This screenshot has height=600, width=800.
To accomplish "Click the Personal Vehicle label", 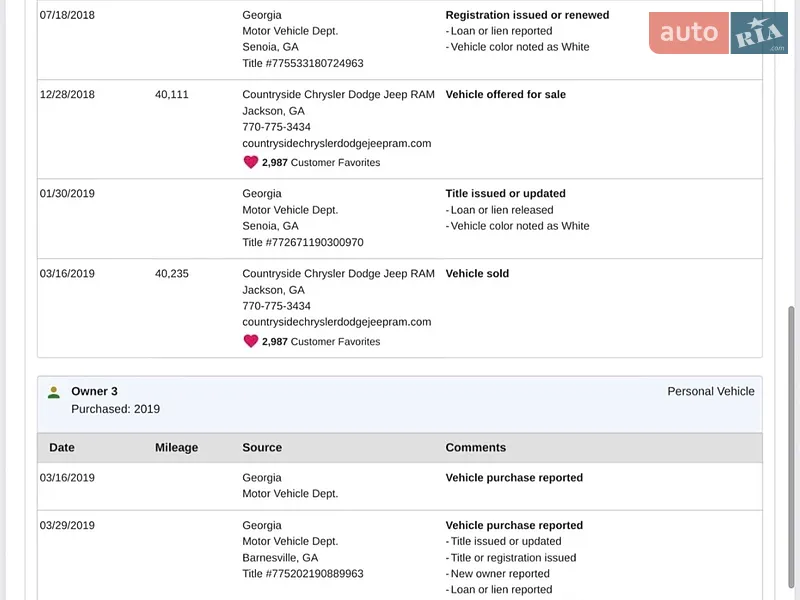I will click(x=711, y=391).
